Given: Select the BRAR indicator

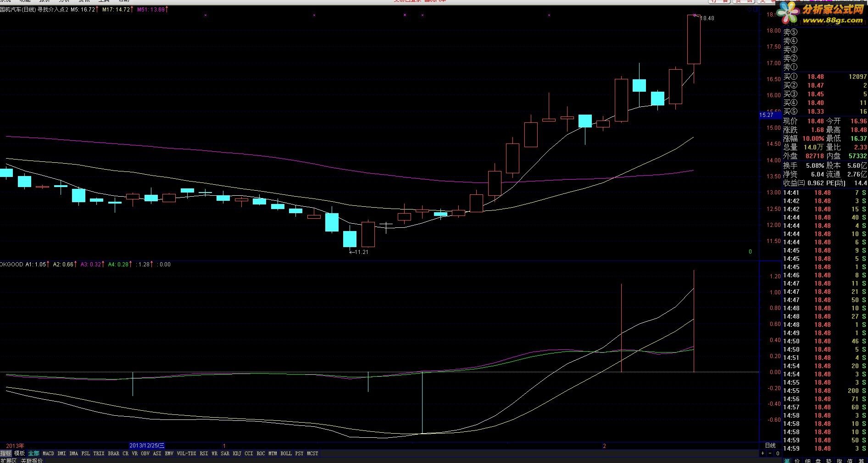Looking at the screenshot, I should 114,453.
